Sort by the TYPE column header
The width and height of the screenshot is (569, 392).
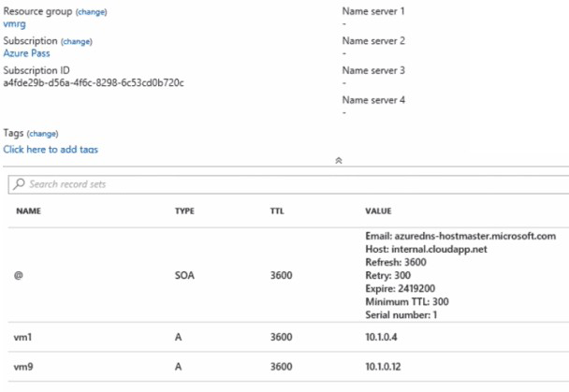185,211
